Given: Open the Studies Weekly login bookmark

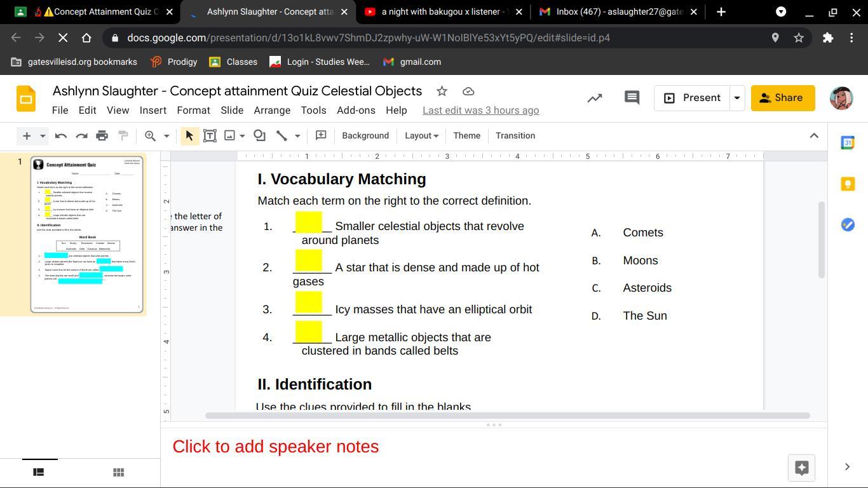Looking at the screenshot, I should click(320, 62).
